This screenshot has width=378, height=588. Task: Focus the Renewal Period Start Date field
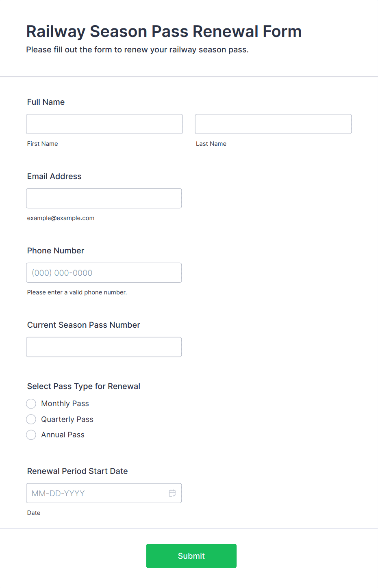(104, 493)
